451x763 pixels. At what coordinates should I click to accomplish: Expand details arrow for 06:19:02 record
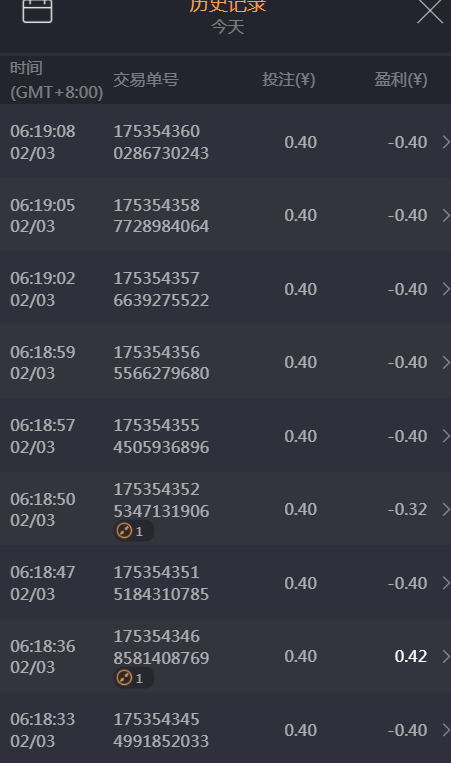pos(446,289)
